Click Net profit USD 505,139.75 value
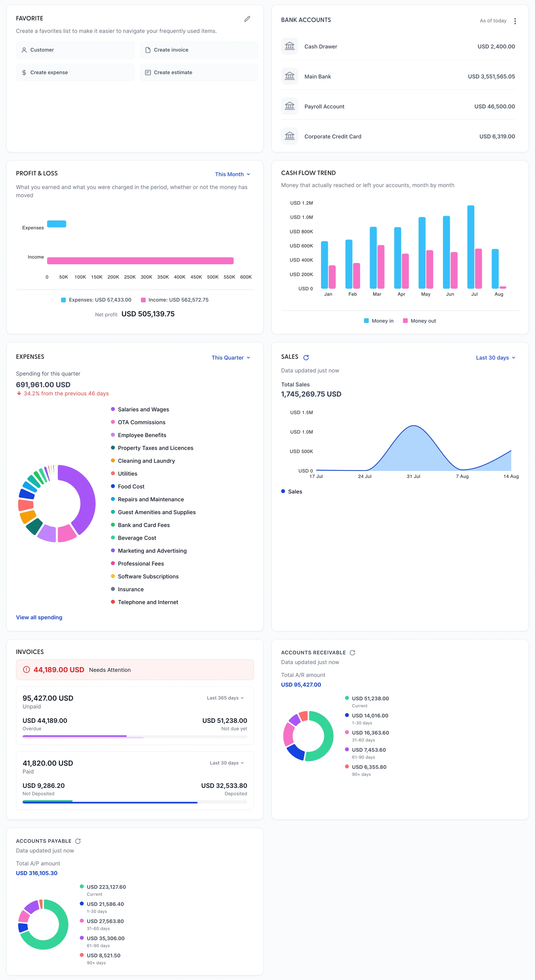Image resolution: width=535 pixels, height=980 pixels. (x=148, y=314)
